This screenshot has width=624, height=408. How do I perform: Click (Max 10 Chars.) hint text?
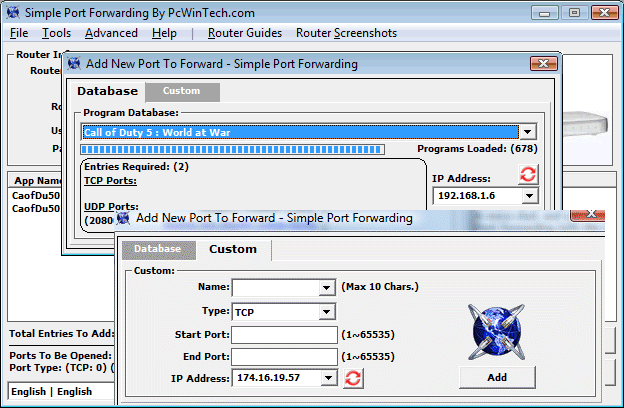(380, 287)
